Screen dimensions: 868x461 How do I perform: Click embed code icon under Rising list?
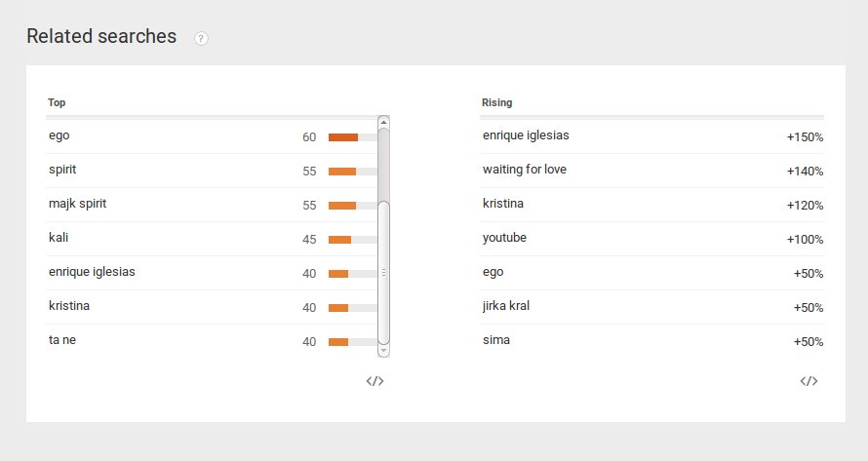[x=809, y=381]
